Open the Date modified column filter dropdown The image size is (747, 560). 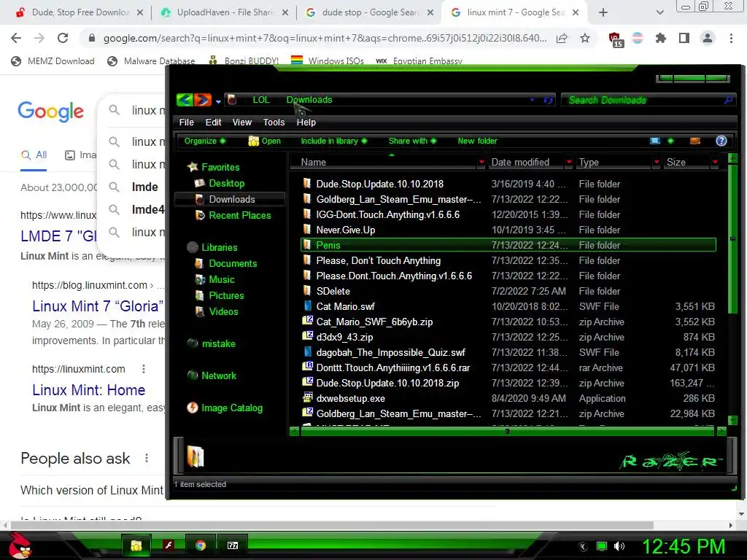tap(569, 163)
